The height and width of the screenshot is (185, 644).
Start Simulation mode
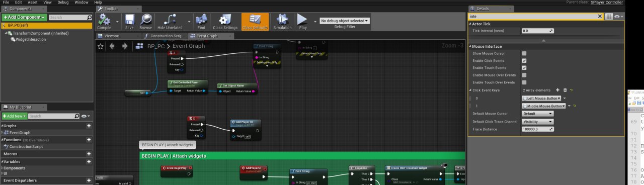pyautogui.click(x=282, y=21)
